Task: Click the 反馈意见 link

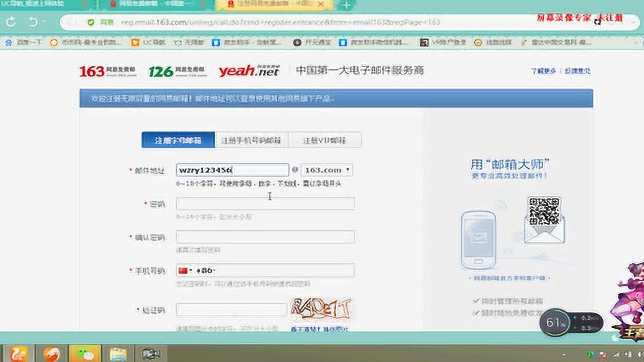Action: tap(577, 71)
